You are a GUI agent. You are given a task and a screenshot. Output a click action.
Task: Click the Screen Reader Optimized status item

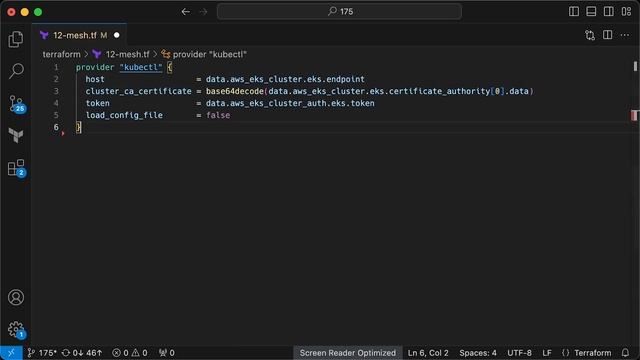pyautogui.click(x=348, y=353)
